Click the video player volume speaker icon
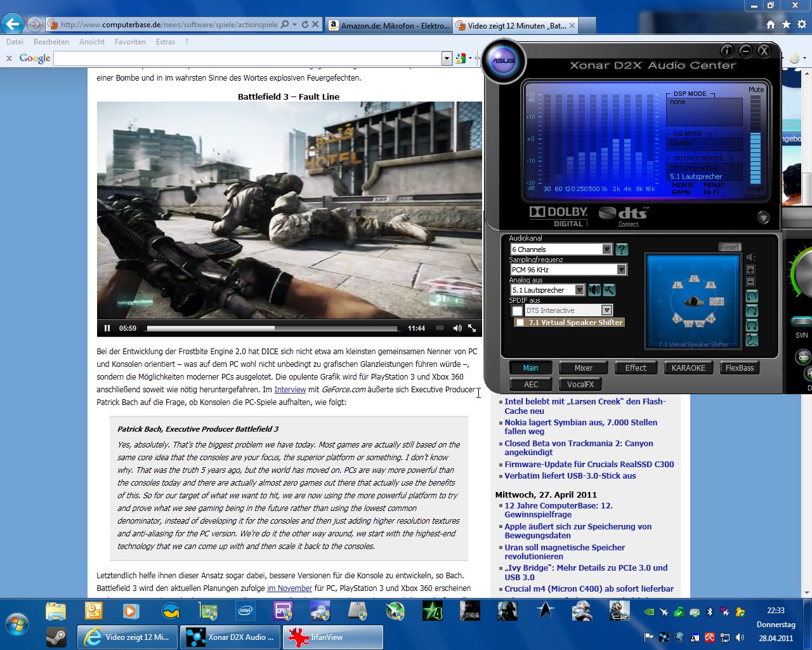The height and width of the screenshot is (650, 812). 457,328
